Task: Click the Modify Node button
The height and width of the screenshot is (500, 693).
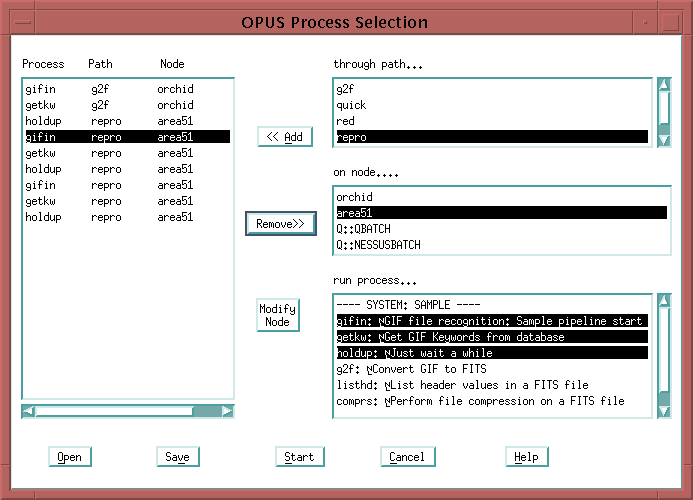Action: 277,315
